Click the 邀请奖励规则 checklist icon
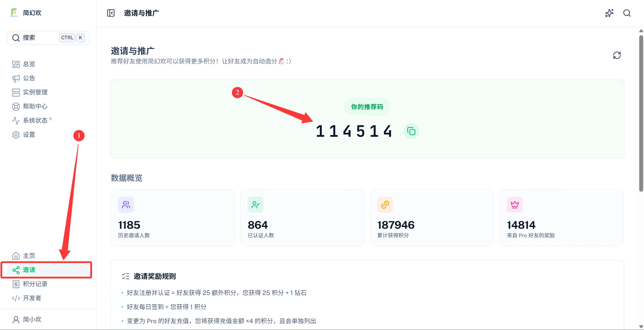 pos(126,276)
